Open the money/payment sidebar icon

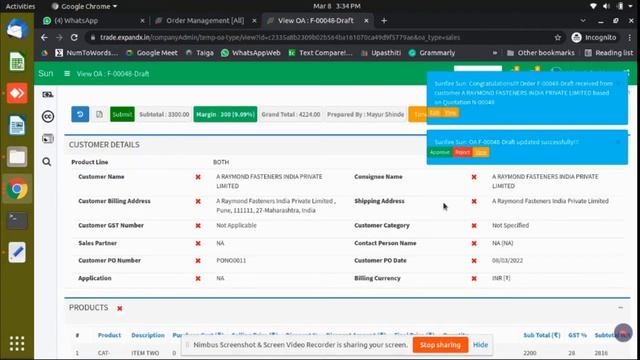tap(47, 94)
